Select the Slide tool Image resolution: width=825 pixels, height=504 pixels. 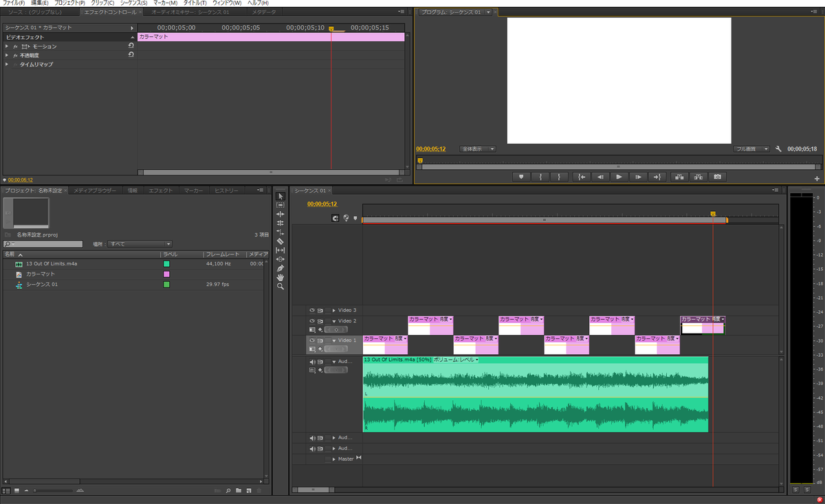pyautogui.click(x=280, y=259)
